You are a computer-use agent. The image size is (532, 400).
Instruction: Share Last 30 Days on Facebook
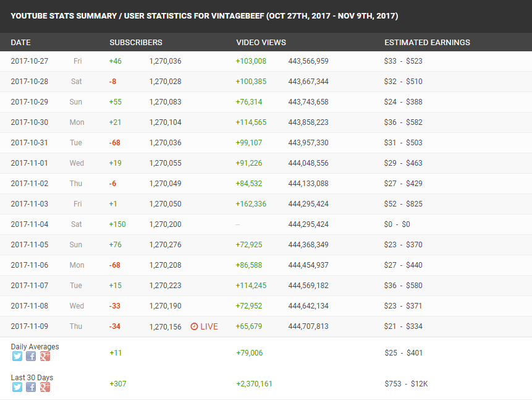click(31, 387)
